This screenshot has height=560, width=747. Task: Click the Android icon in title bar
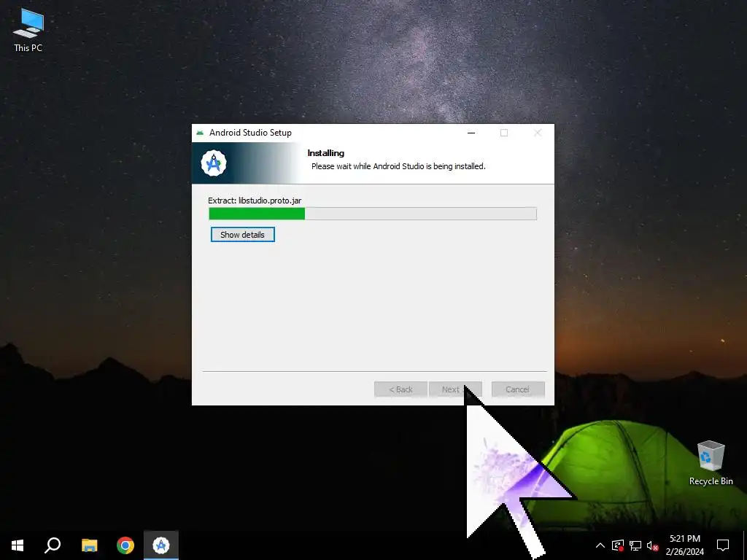pos(200,133)
